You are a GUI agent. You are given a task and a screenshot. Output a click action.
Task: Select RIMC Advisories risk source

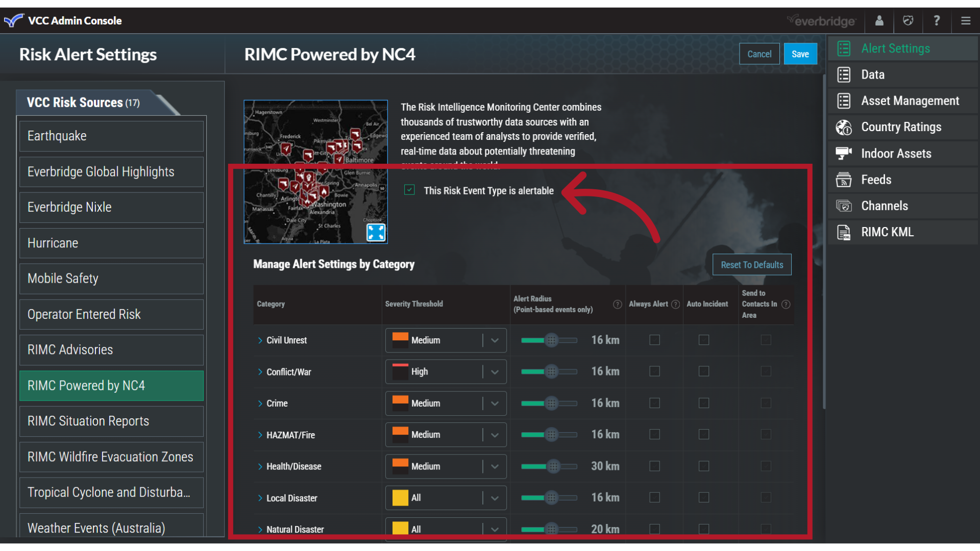[x=111, y=350]
